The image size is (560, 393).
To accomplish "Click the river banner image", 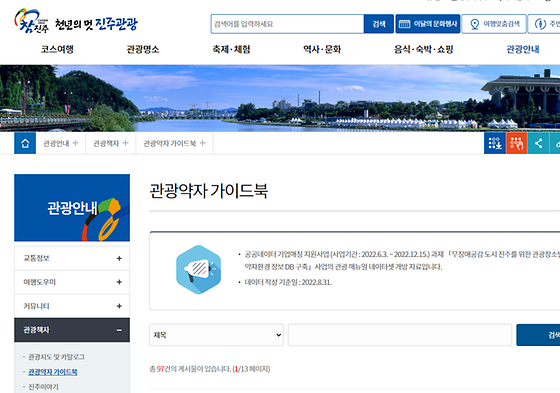I will [x=280, y=98].
